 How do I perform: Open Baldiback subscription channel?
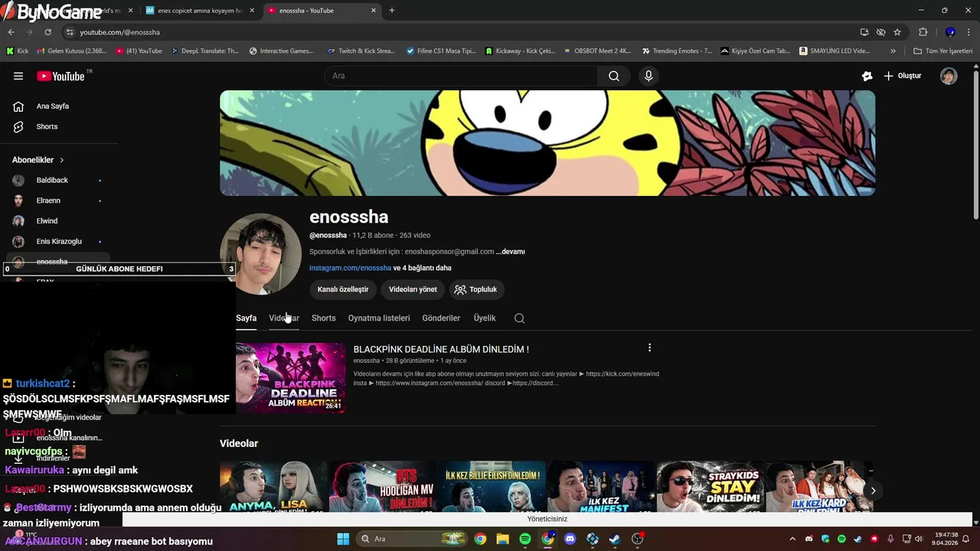57,180
